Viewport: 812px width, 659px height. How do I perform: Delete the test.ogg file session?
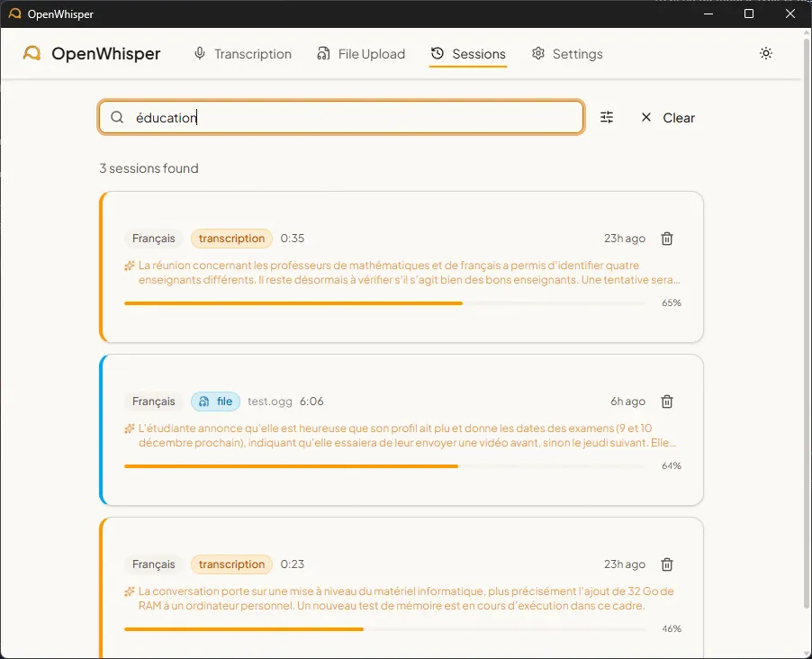click(x=667, y=402)
